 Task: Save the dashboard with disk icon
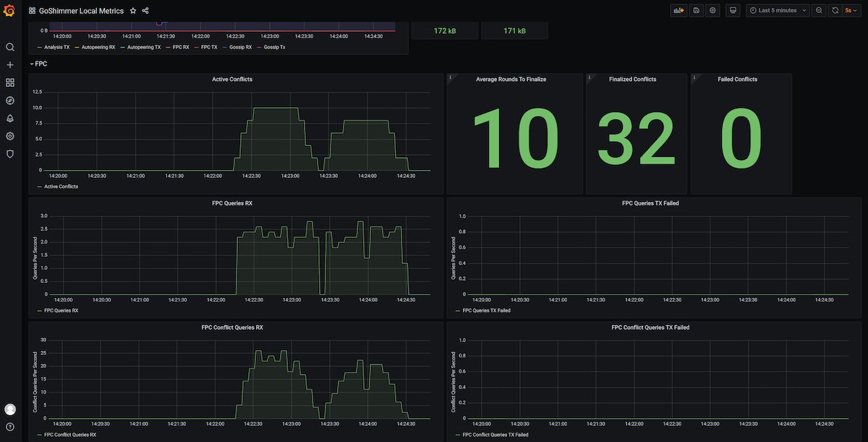coord(697,11)
